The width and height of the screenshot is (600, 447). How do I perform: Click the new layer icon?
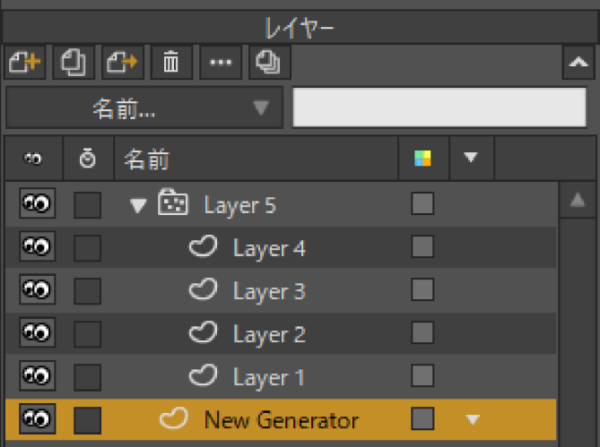click(x=22, y=63)
